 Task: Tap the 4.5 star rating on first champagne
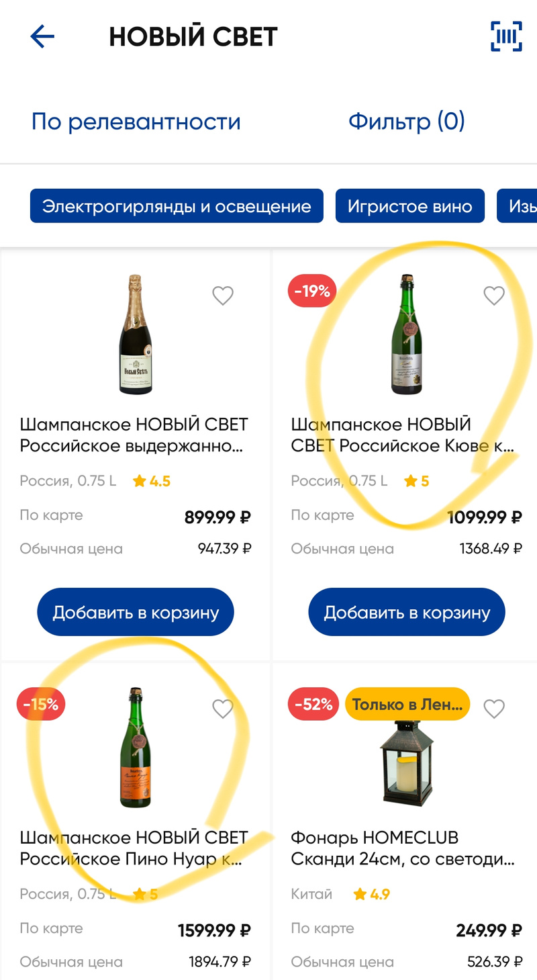152,481
